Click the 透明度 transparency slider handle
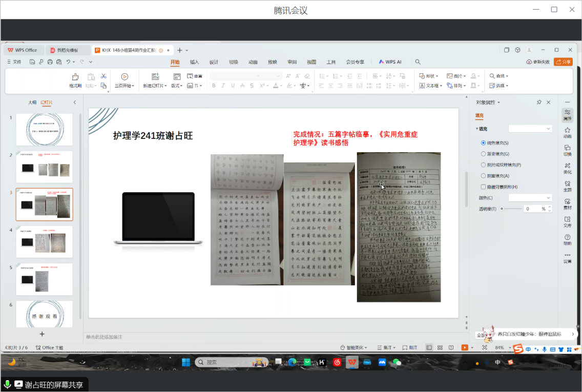The image size is (582, 392). 502,209
